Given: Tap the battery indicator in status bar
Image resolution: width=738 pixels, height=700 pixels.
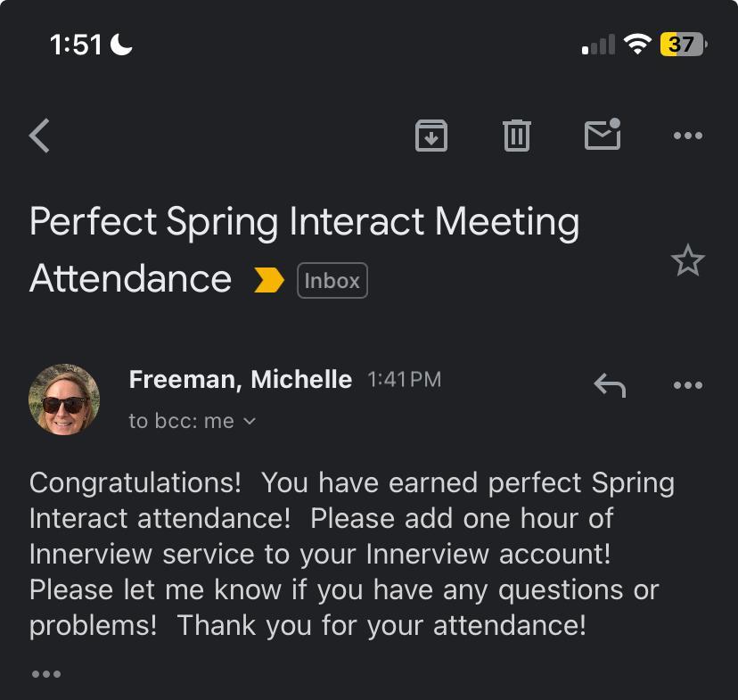Looking at the screenshot, I should pyautogui.click(x=683, y=44).
